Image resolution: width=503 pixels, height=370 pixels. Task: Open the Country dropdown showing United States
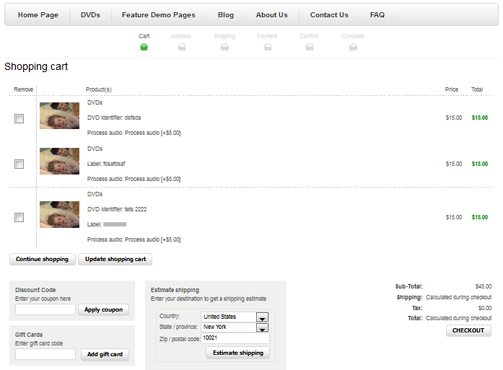tap(235, 317)
